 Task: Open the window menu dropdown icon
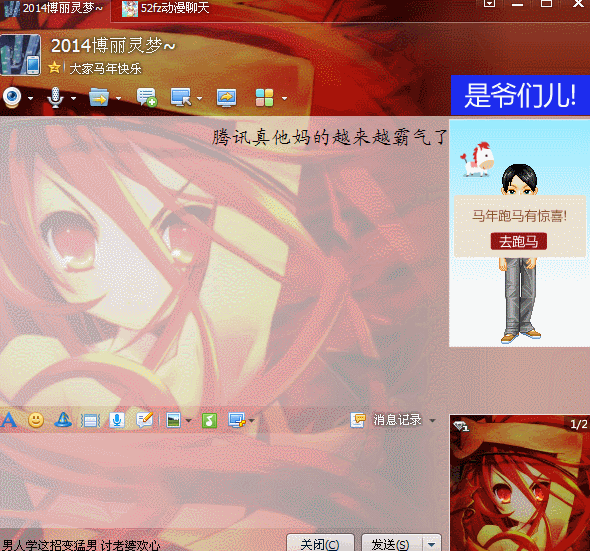[489, 3]
